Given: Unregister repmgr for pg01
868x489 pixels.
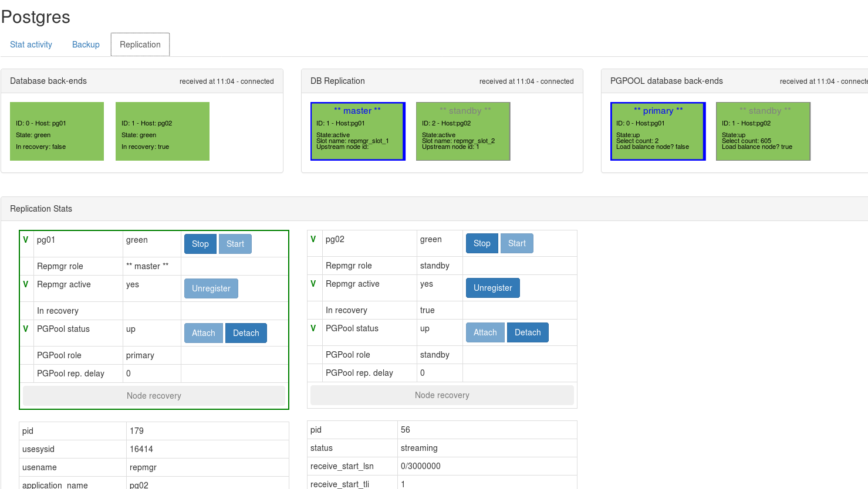Looking at the screenshot, I should (211, 288).
